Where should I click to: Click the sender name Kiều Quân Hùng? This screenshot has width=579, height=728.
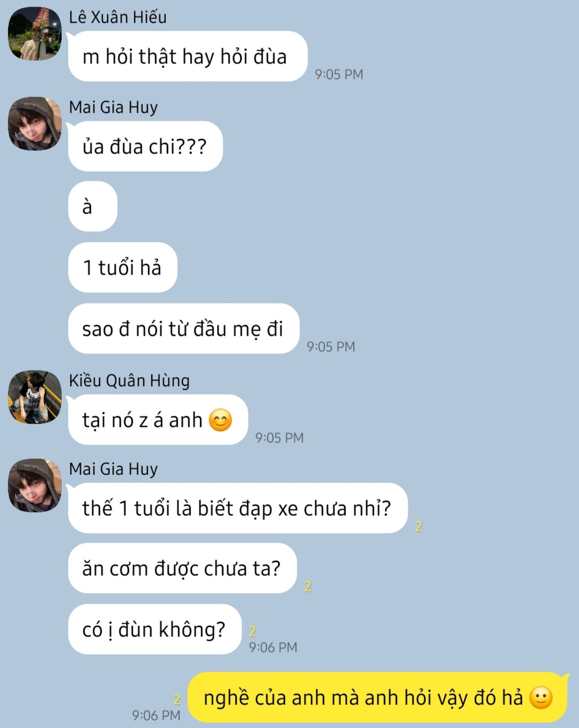point(129,381)
